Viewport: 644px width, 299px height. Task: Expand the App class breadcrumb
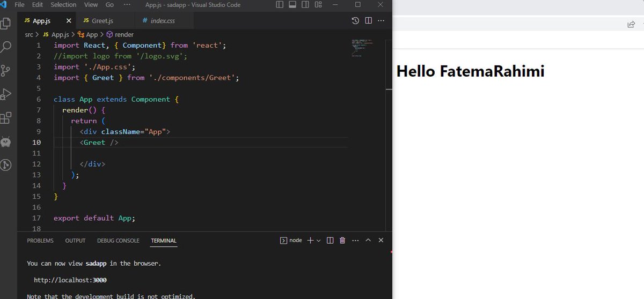[88, 34]
